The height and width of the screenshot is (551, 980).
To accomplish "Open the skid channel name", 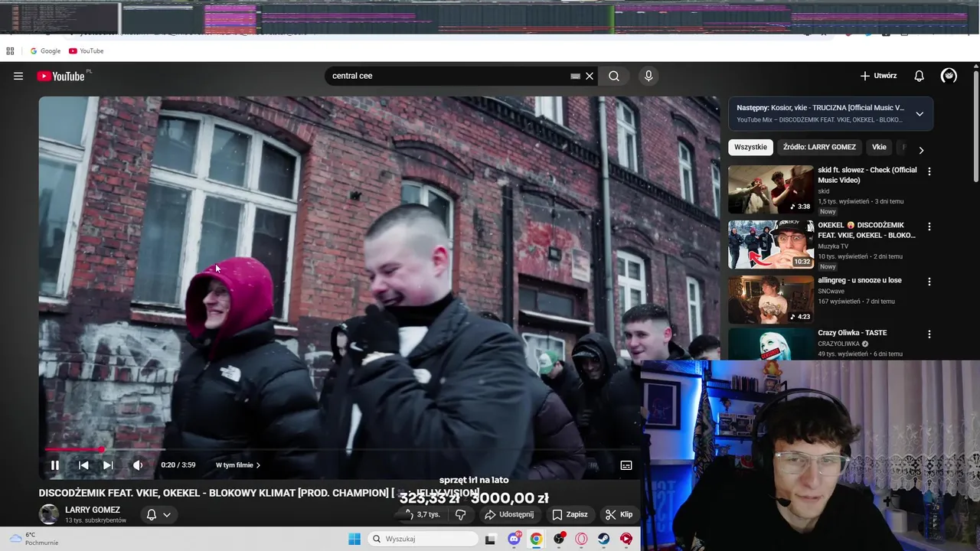I will click(x=824, y=191).
